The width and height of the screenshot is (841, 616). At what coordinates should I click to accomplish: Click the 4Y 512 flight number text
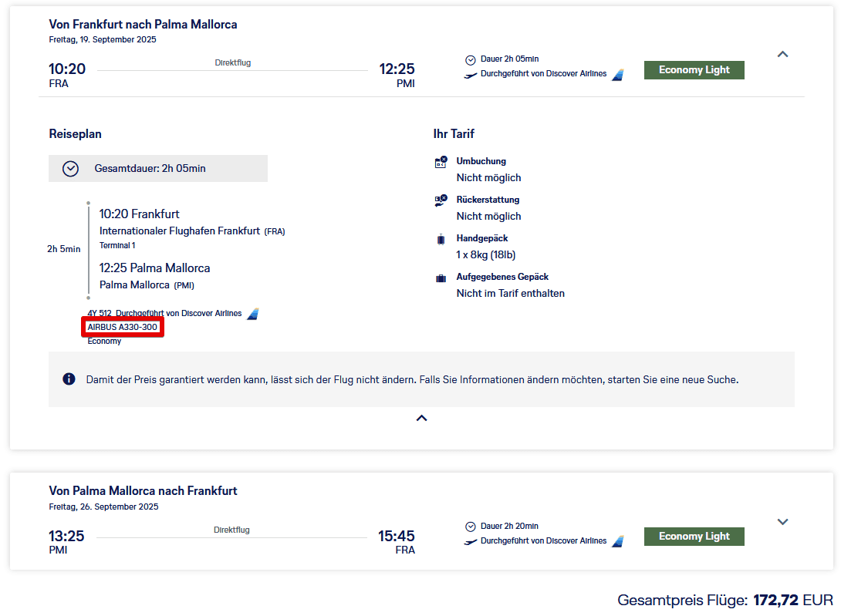pyautogui.click(x=100, y=314)
